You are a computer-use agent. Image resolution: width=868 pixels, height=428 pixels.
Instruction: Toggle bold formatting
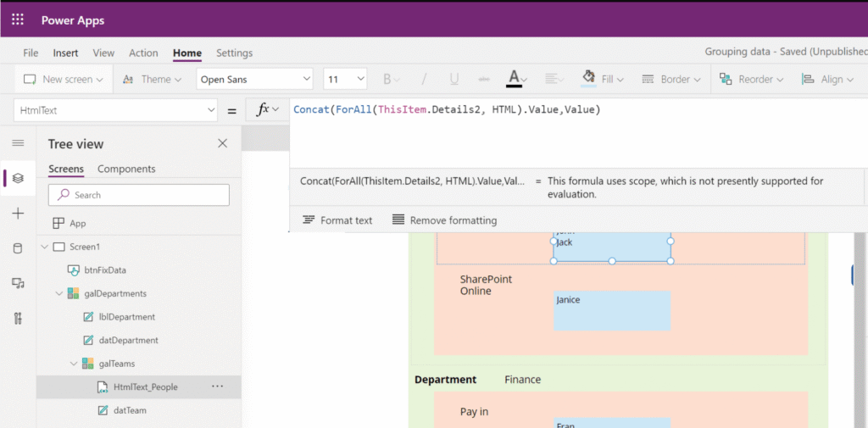tap(391, 79)
